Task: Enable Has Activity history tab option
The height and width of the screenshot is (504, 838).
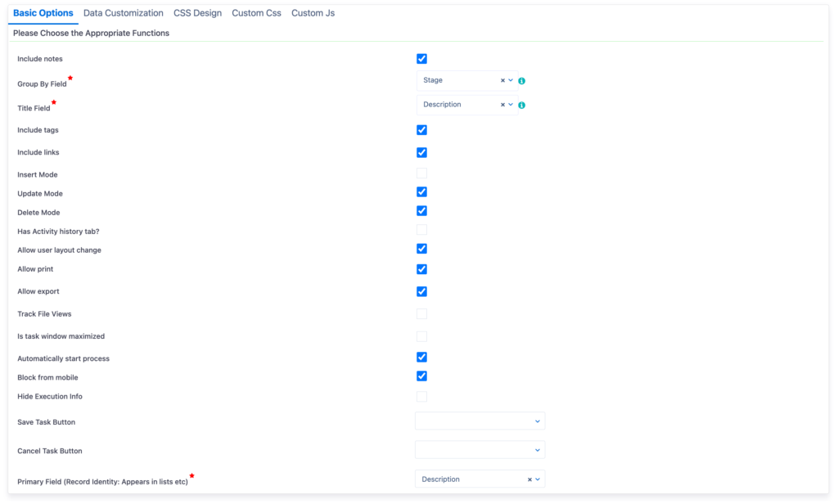Action: point(421,229)
